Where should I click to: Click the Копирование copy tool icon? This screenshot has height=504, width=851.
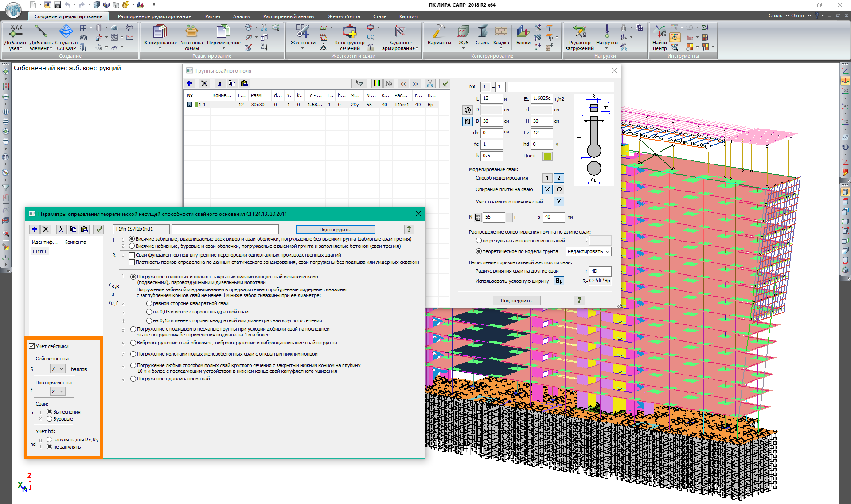point(160,32)
